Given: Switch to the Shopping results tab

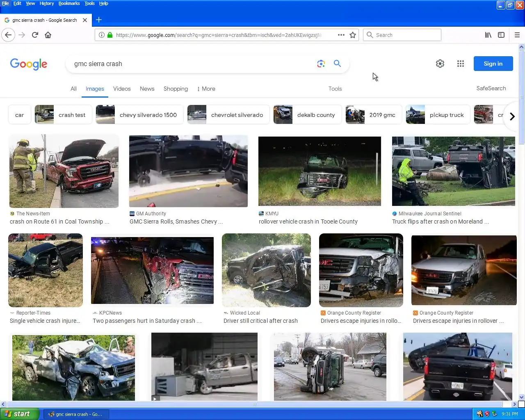Looking at the screenshot, I should coord(176,89).
